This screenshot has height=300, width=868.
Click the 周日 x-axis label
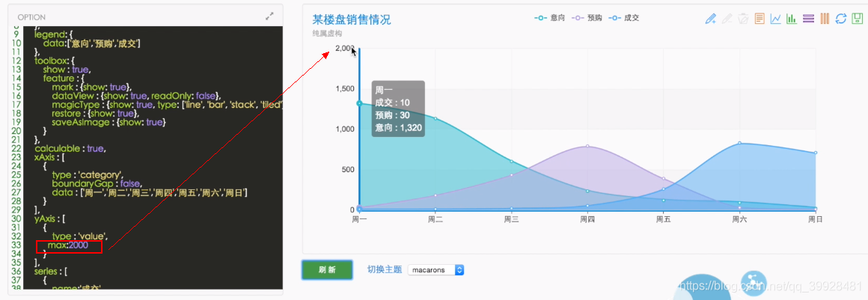[x=815, y=220]
